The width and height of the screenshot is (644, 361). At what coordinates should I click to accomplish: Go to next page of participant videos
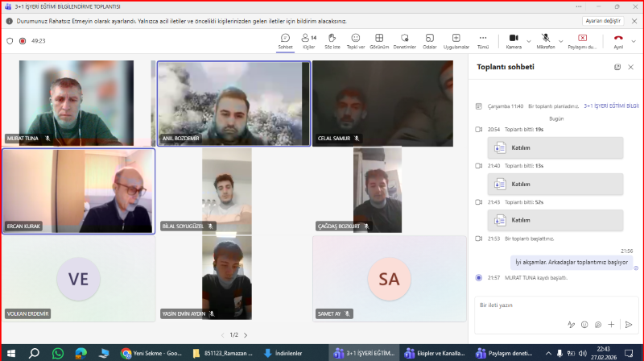pos(246,334)
